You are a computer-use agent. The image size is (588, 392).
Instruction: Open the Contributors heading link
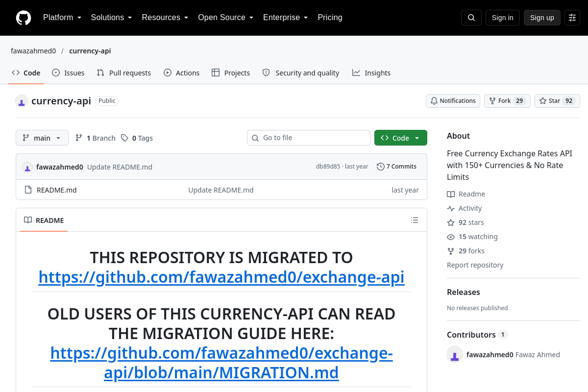(x=477, y=335)
